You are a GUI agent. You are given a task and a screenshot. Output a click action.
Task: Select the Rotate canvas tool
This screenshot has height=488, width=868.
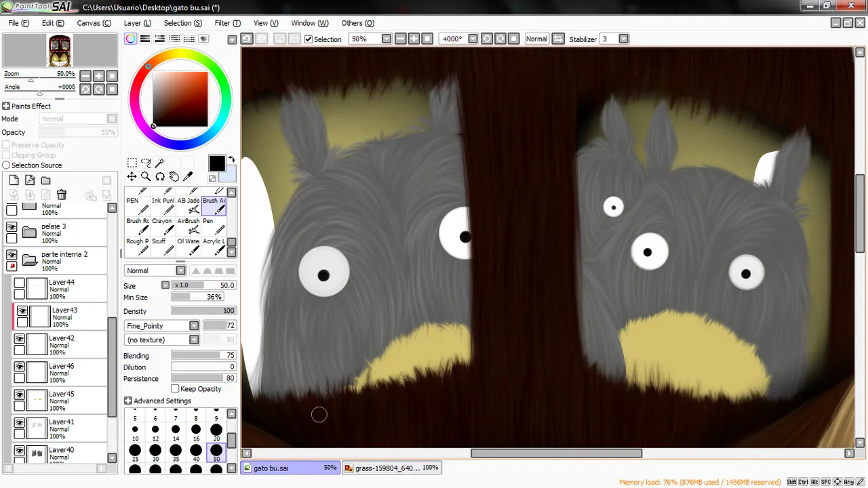tap(160, 176)
